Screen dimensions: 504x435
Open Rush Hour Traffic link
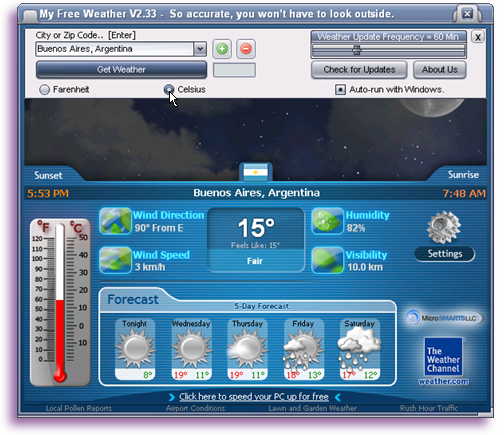(x=429, y=408)
